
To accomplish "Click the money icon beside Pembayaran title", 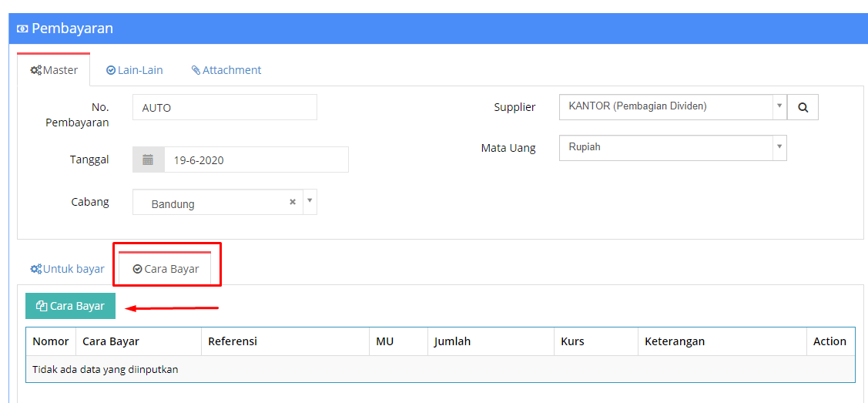I will point(22,29).
